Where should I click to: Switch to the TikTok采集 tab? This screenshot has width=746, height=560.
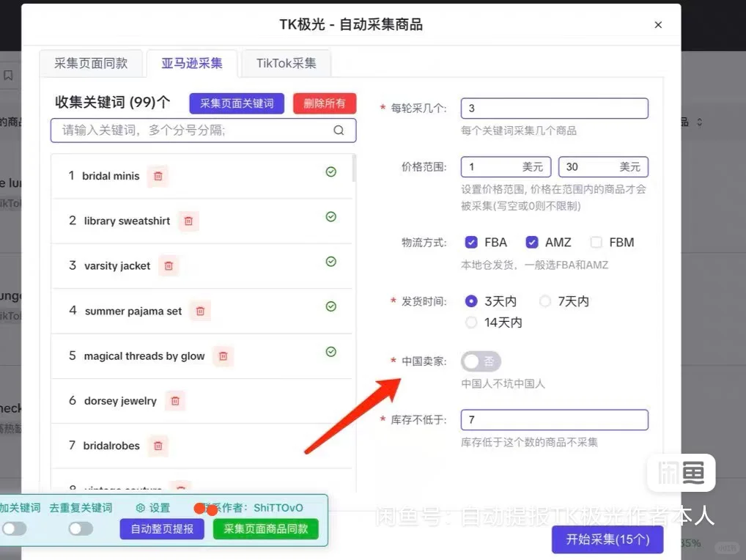[286, 63]
